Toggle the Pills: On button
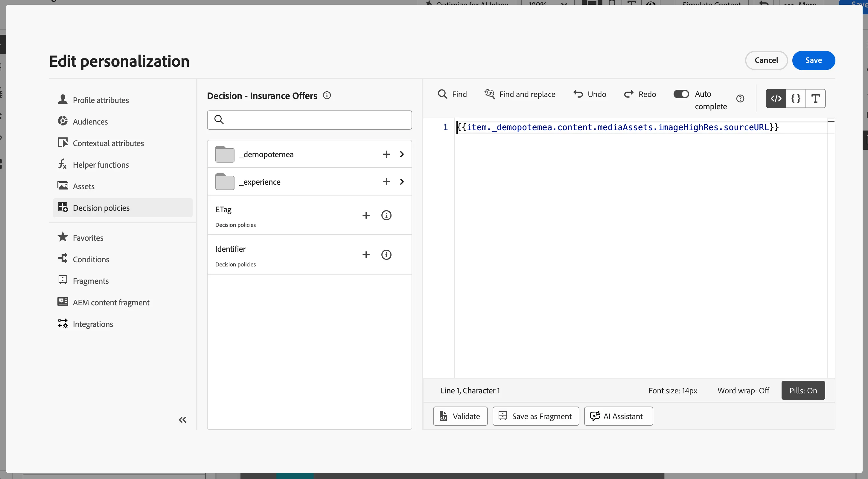 click(x=803, y=391)
